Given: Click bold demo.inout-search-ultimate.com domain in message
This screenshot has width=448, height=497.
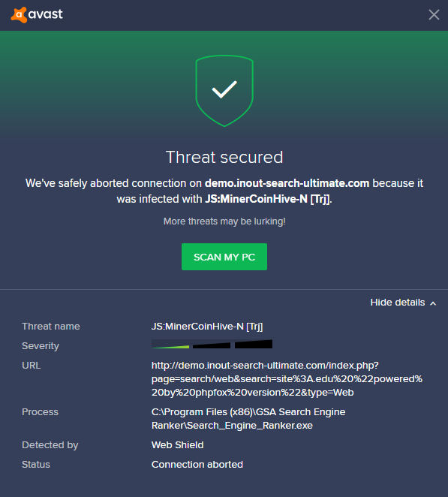Looking at the screenshot, I should (287, 183).
